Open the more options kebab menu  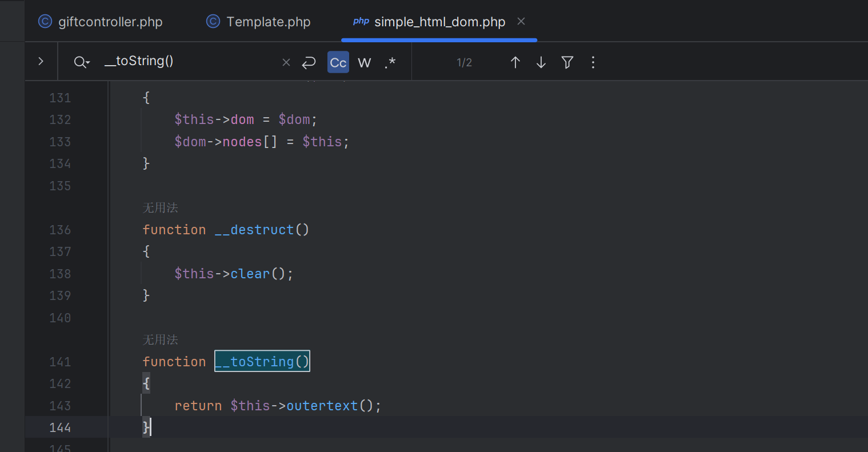tap(593, 62)
